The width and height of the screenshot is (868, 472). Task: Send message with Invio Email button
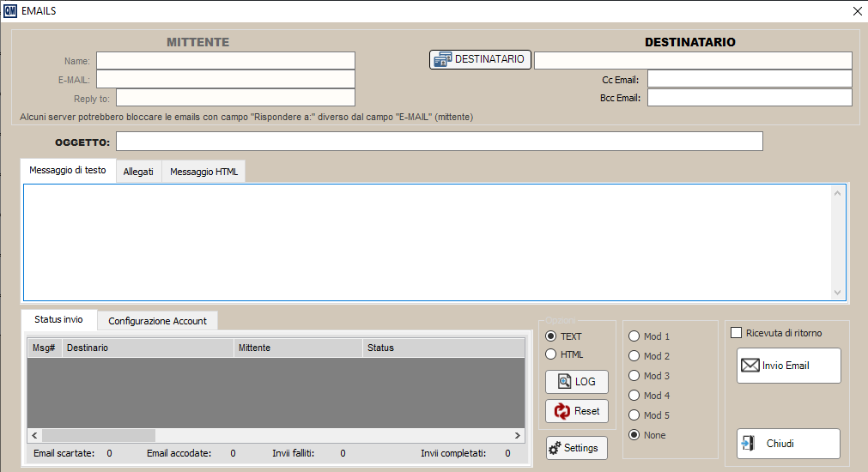click(788, 366)
